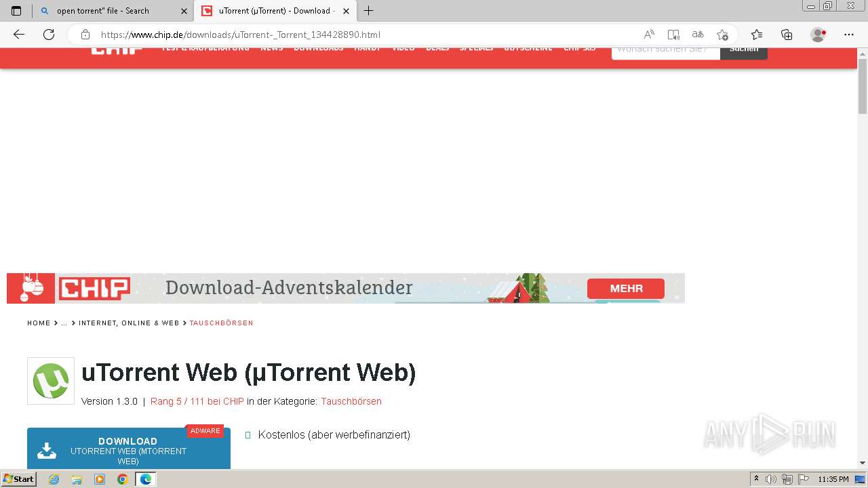Open 'Rang 5 / 111 bei CHIP' link

coord(197,401)
